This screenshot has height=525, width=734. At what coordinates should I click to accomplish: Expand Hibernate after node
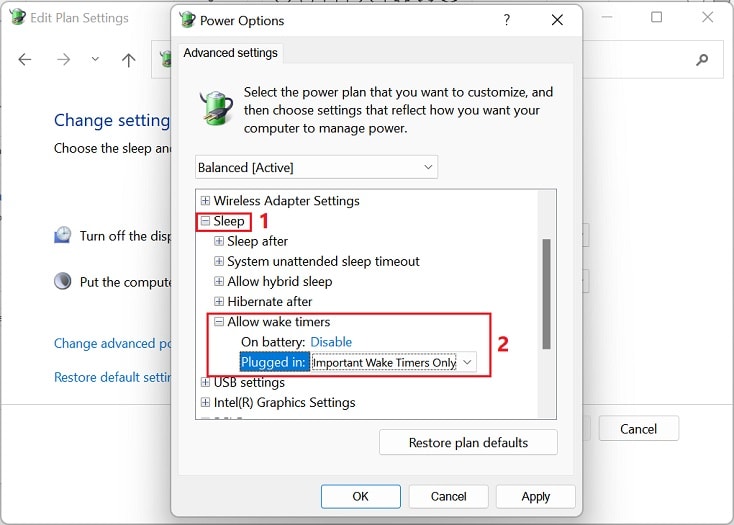219,301
